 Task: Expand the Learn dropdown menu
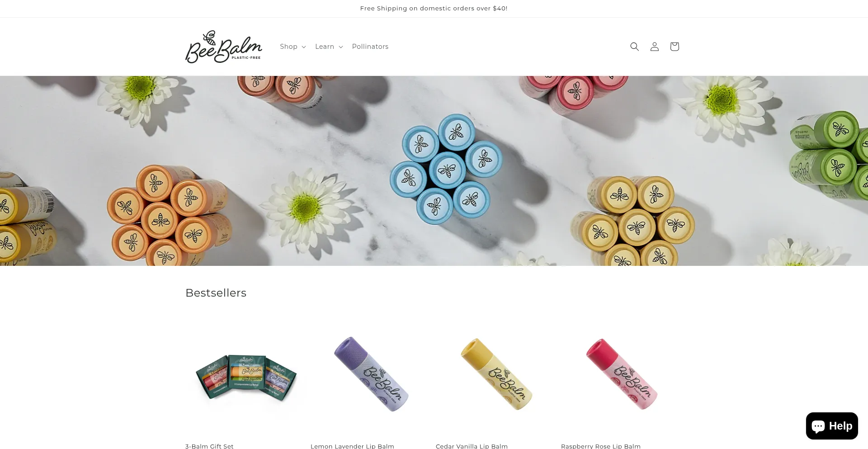point(329,47)
